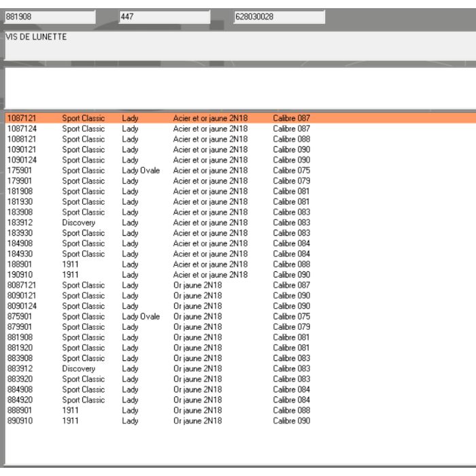Select row 184908 in the list
Image resolution: width=476 pixels, height=476 pixels.
point(241,243)
